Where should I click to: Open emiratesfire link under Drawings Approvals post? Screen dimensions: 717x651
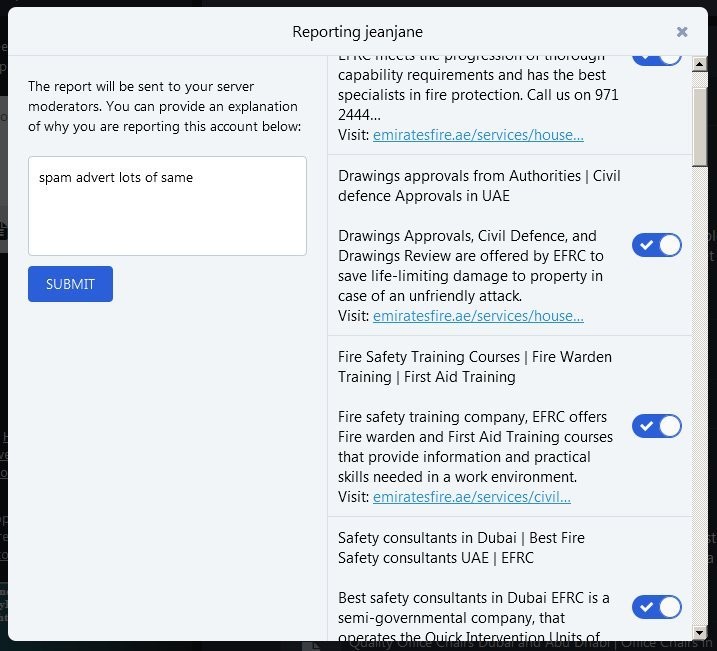click(478, 316)
